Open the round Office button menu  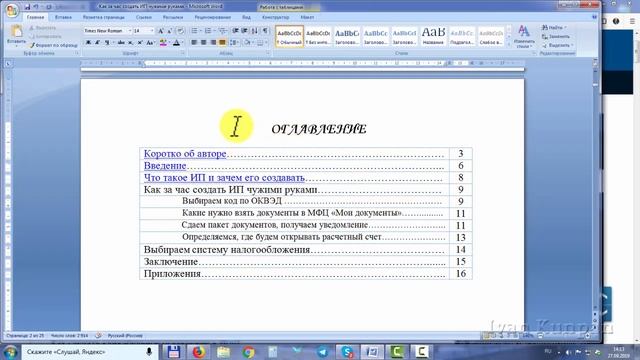point(12,10)
